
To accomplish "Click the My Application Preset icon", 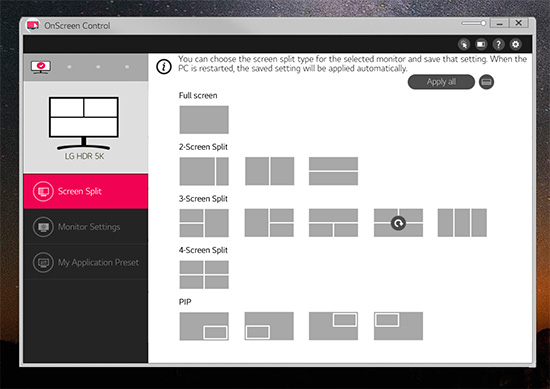I will click(x=43, y=262).
